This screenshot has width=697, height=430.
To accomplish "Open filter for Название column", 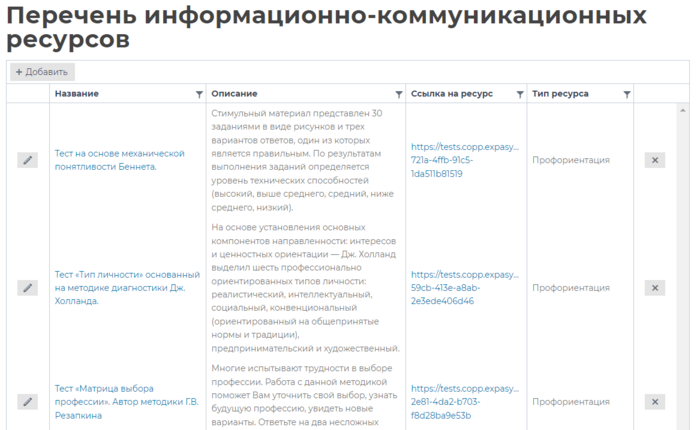I will coord(199,94).
